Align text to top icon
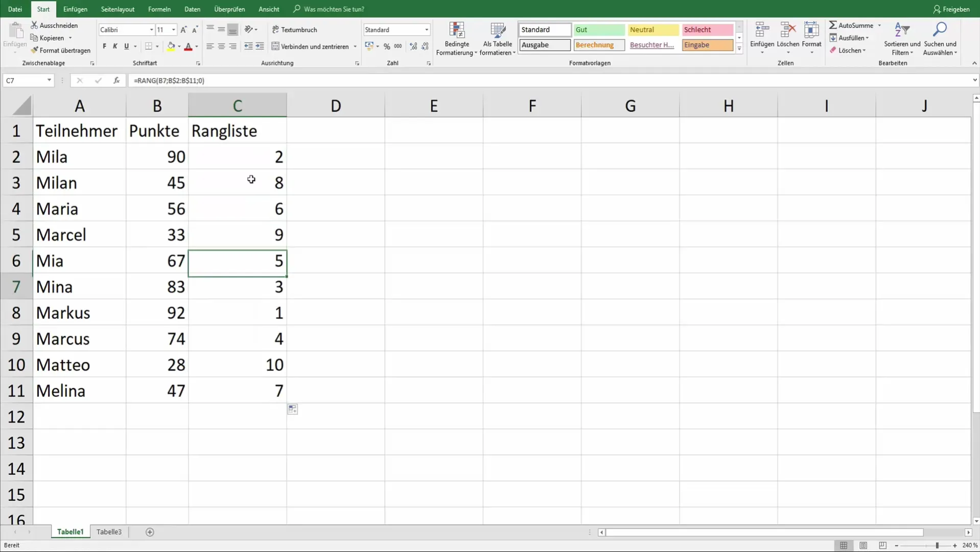This screenshot has height=552, width=980. pyautogui.click(x=210, y=29)
